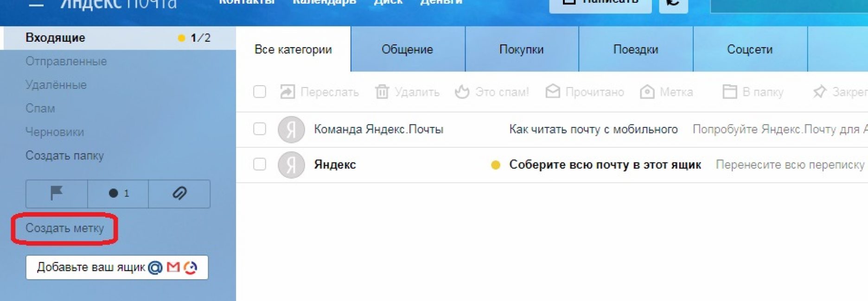Open the message Как читать почту с мобильного
The height and width of the screenshot is (301, 868).
[x=594, y=129]
